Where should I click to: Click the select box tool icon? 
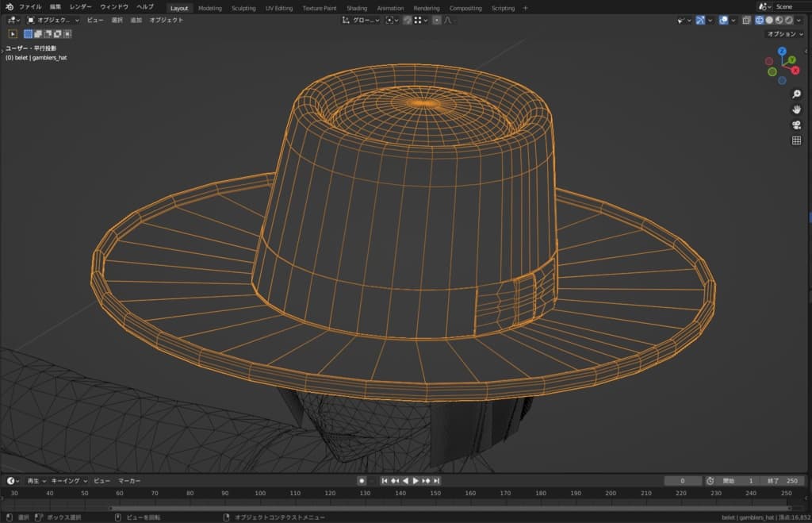pyautogui.click(x=13, y=34)
